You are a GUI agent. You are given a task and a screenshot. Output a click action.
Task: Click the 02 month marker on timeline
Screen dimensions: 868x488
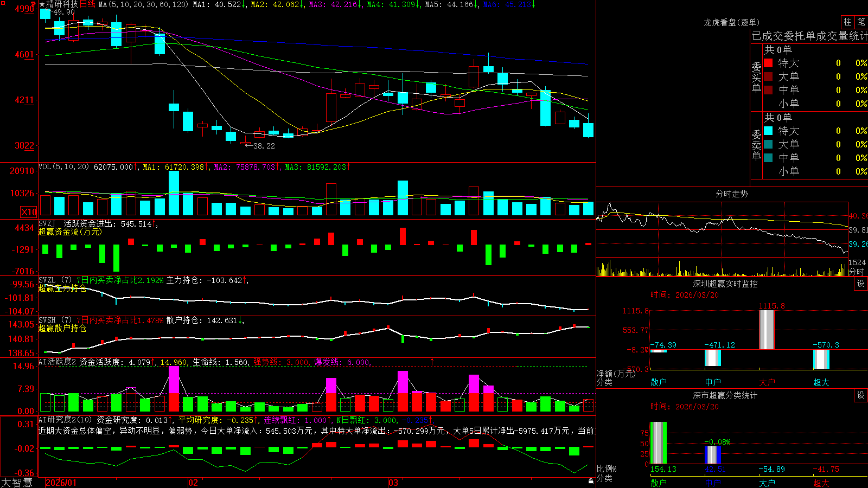coord(193,483)
